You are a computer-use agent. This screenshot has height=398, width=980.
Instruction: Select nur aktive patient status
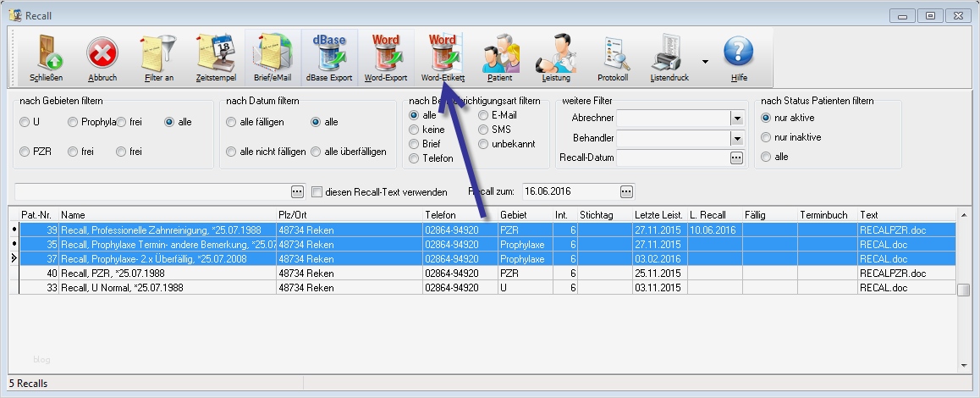point(766,118)
